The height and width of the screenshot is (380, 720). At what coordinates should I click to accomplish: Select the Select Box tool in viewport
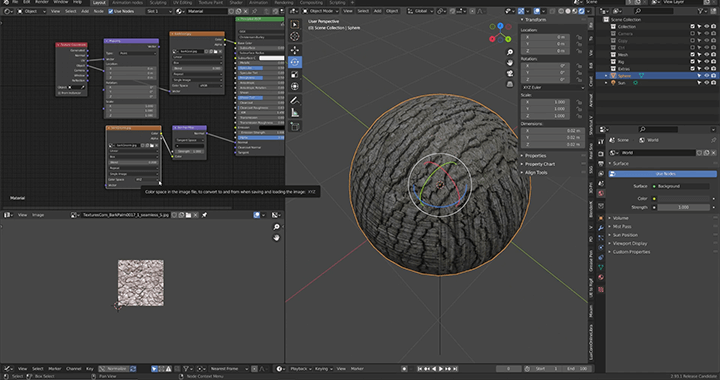coord(295,24)
